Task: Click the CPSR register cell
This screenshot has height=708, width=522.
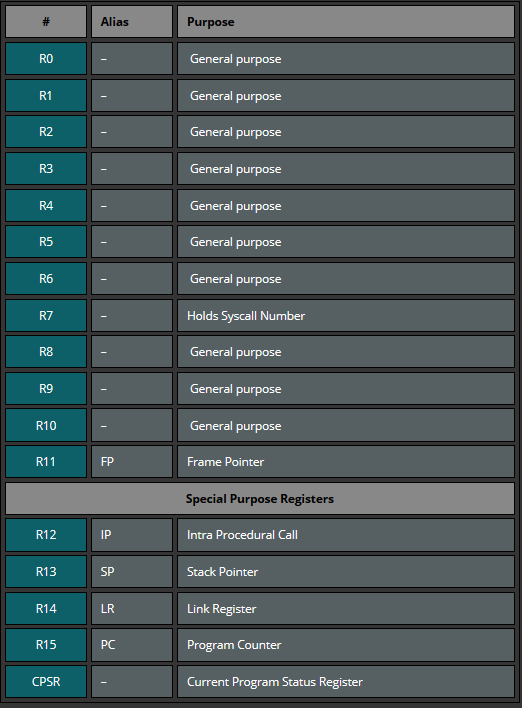Action: pyautogui.click(x=46, y=682)
